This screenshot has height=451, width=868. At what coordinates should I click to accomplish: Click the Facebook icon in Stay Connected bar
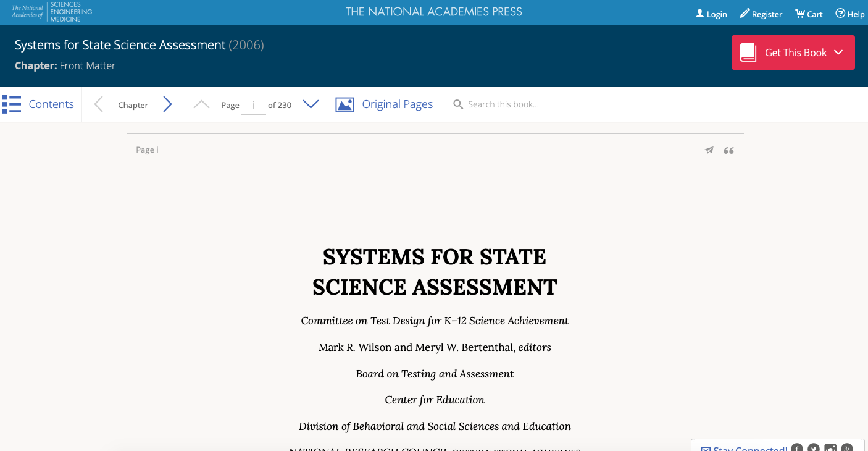coord(797,448)
